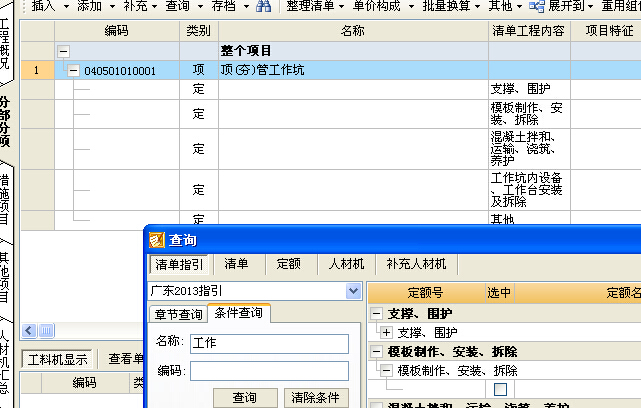Click the horizontal scrollbar left arrow

29,330
